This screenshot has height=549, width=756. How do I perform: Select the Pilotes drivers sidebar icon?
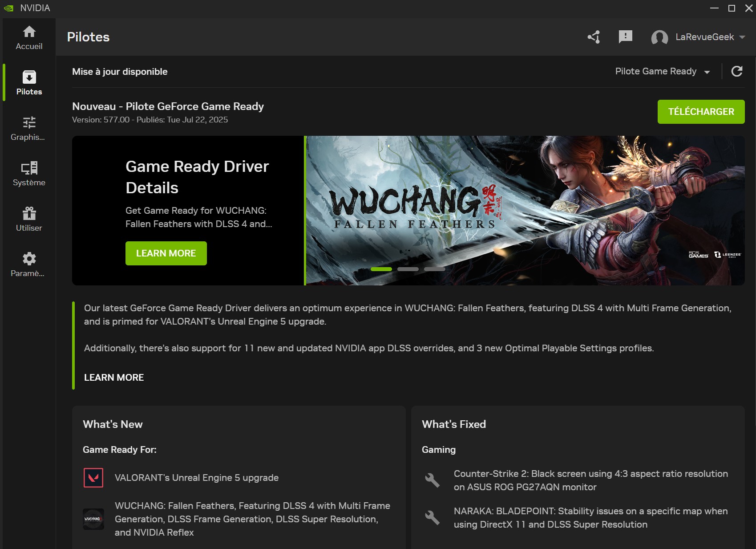point(29,83)
